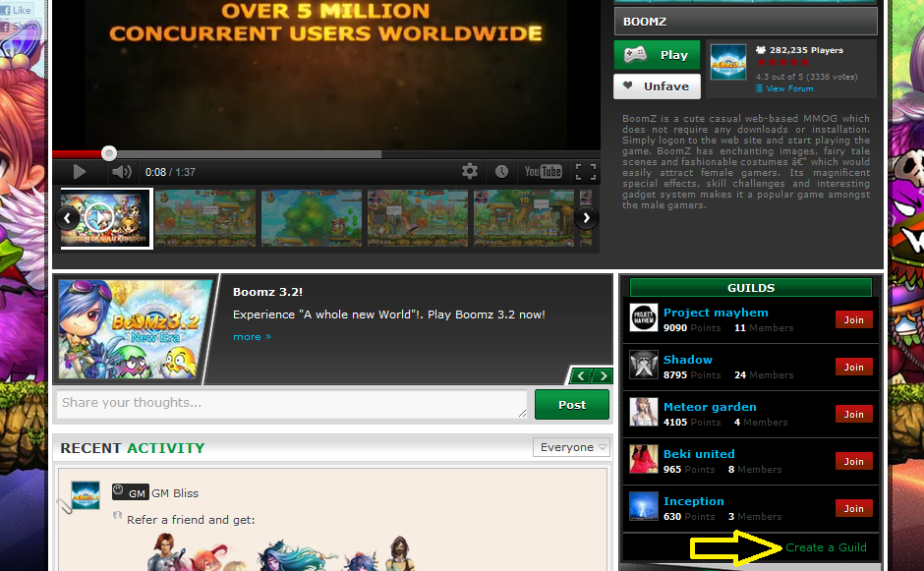This screenshot has height=571, width=924.
Task: Go to previous thumbnails with left arrow
Action: pos(67,218)
